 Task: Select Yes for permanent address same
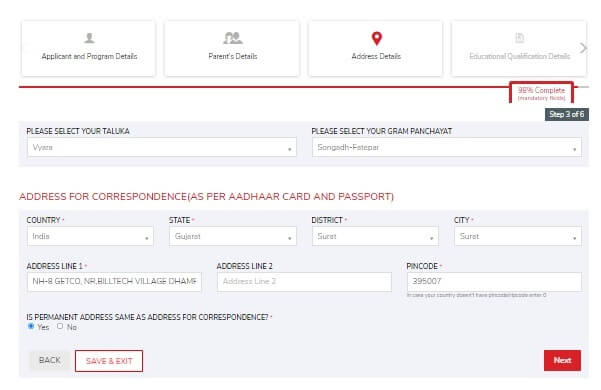[31, 326]
